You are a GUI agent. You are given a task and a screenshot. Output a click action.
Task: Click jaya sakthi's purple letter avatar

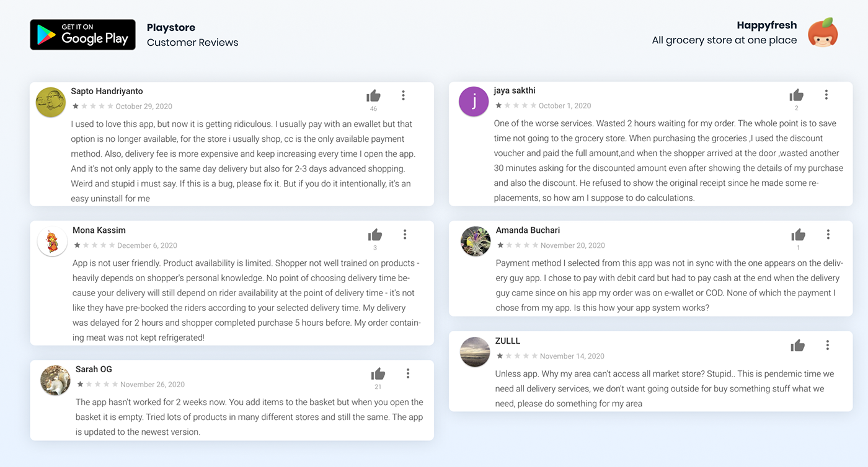tap(474, 102)
